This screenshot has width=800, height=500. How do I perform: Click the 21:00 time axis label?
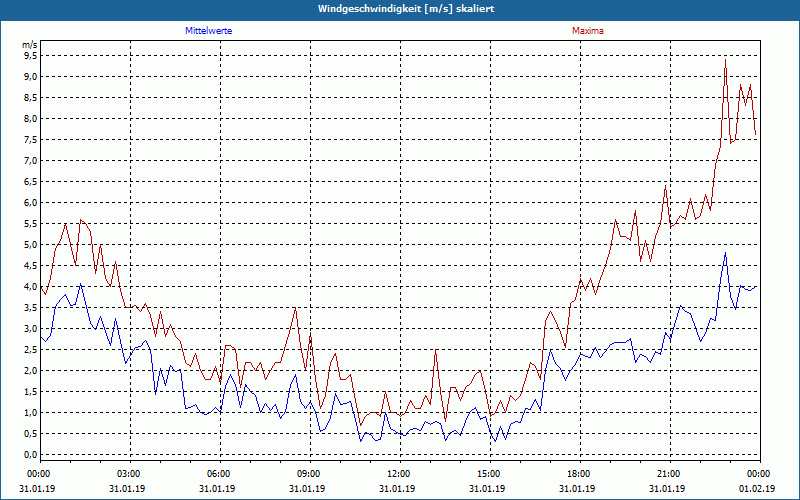pyautogui.click(x=670, y=474)
